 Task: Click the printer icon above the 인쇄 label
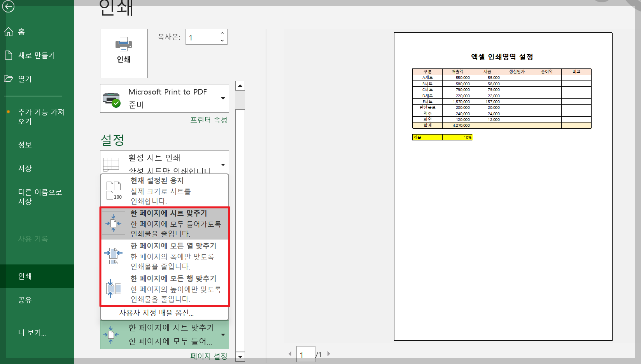tap(123, 45)
